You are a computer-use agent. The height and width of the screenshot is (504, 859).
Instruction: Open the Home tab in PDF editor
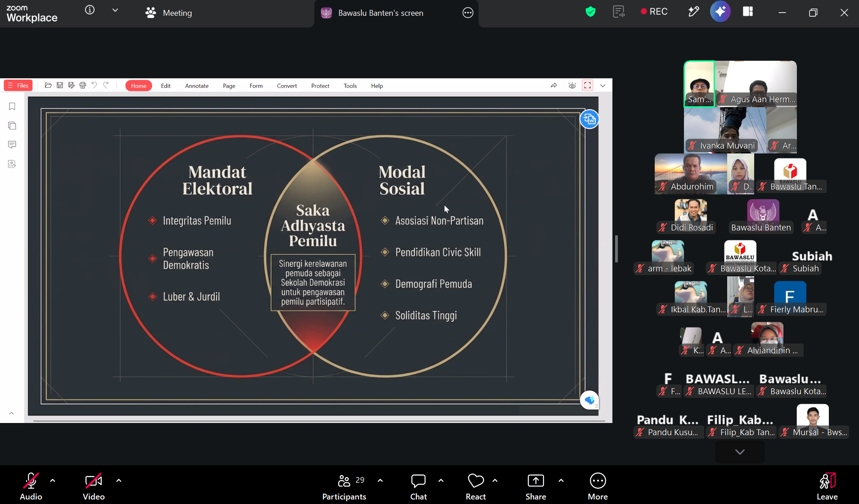(139, 85)
